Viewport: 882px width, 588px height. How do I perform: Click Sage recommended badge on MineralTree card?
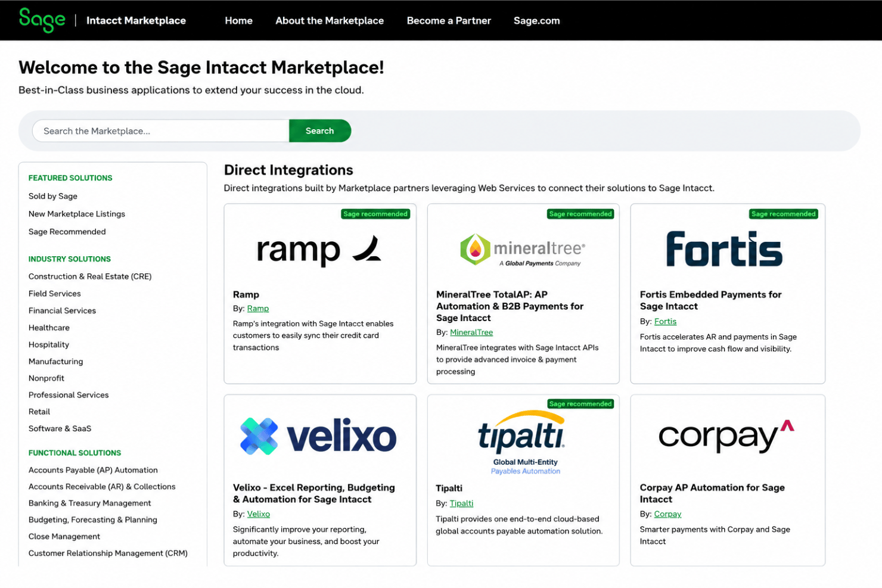coord(580,214)
